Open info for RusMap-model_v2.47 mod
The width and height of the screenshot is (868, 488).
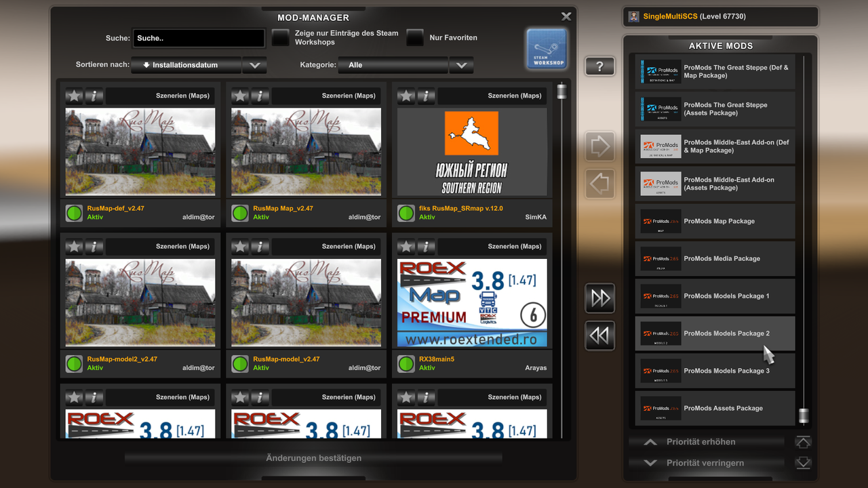[x=260, y=246]
